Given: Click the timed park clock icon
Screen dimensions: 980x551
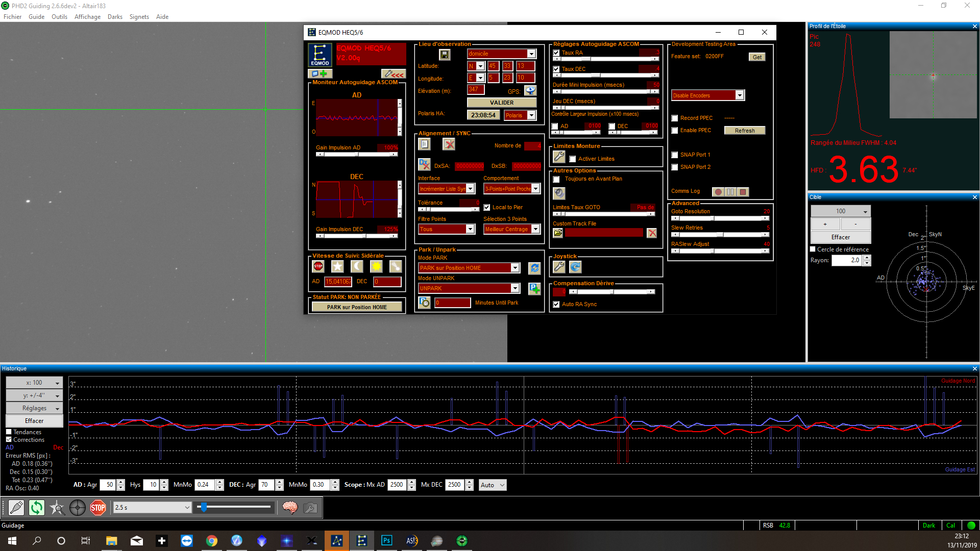Looking at the screenshot, I should click(x=425, y=303).
